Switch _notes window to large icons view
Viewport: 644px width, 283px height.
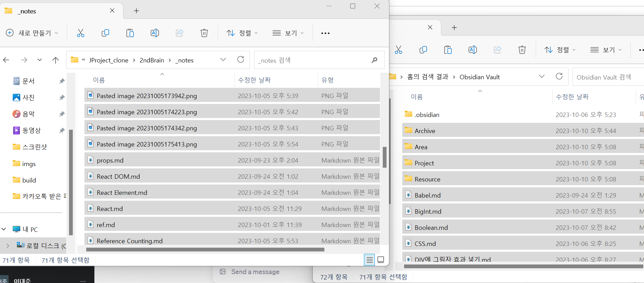click(381, 260)
